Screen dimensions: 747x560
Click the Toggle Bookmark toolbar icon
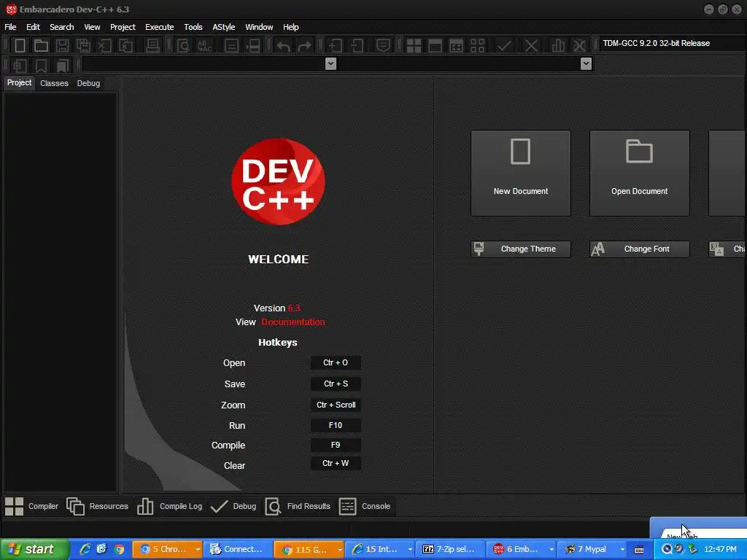(41, 65)
